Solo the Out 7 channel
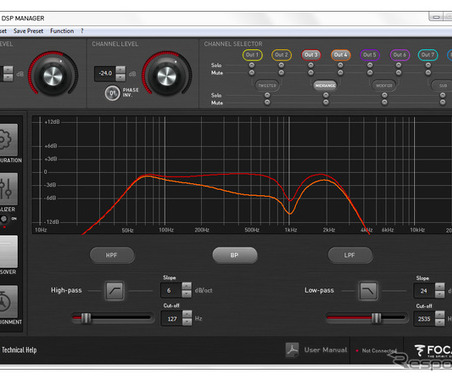Viewport: 452px width, 380px height. [x=428, y=65]
